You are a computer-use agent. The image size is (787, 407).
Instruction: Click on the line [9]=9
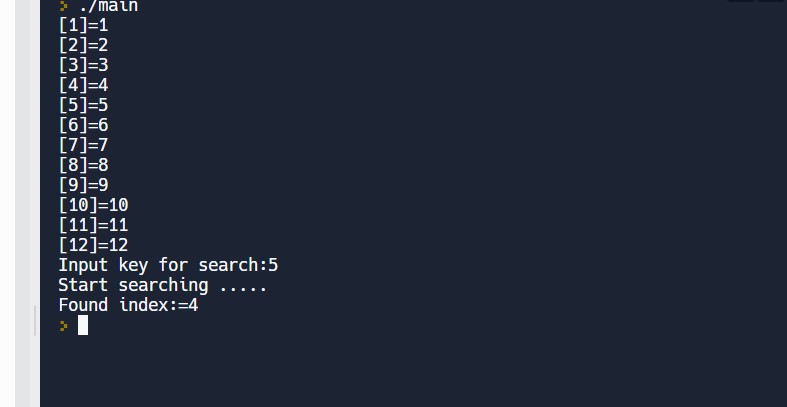pos(83,185)
